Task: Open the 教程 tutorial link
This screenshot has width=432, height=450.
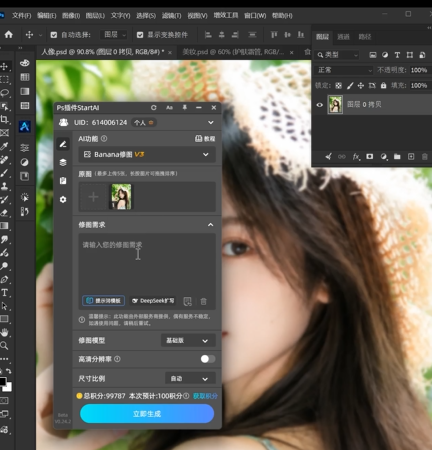Action: point(205,139)
